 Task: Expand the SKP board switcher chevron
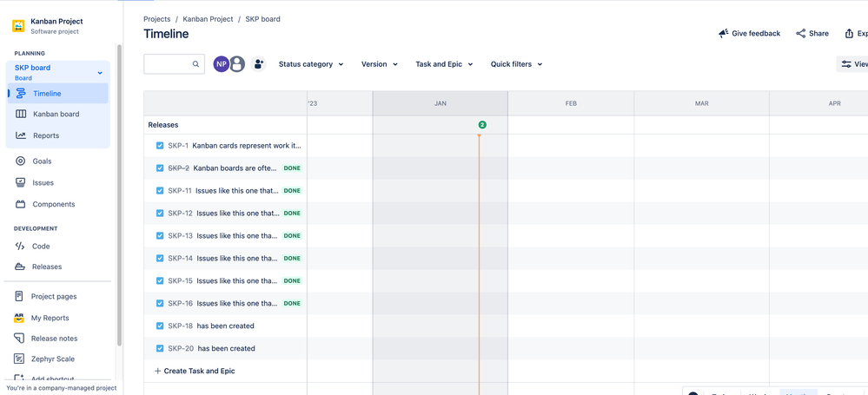tap(100, 72)
